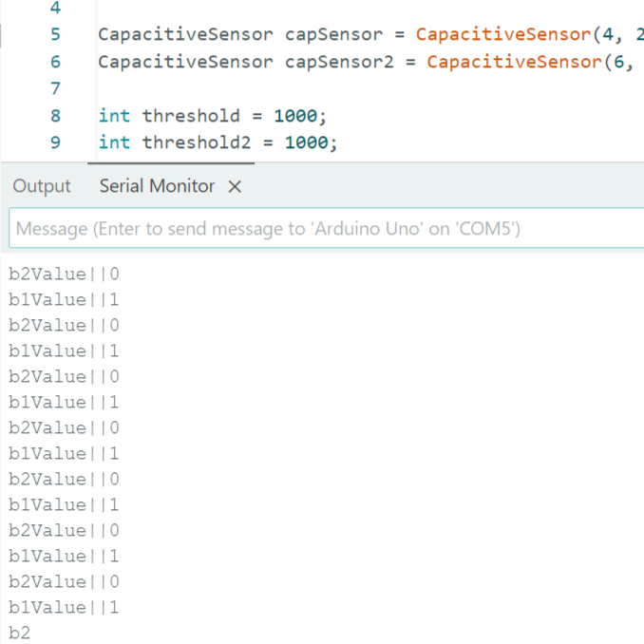
Task: Switch to the Output tab
Action: point(42,186)
